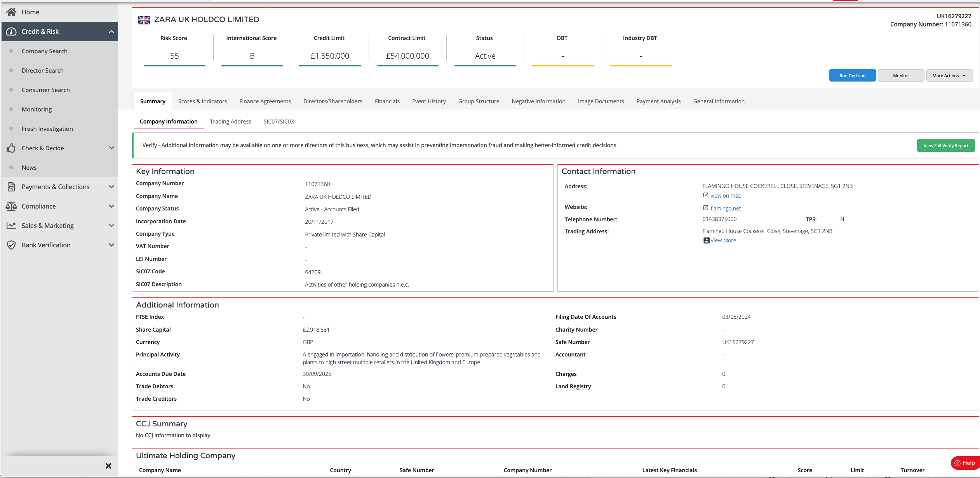Click the UK flag icon beside company name
980x478 pixels.
[144, 20]
